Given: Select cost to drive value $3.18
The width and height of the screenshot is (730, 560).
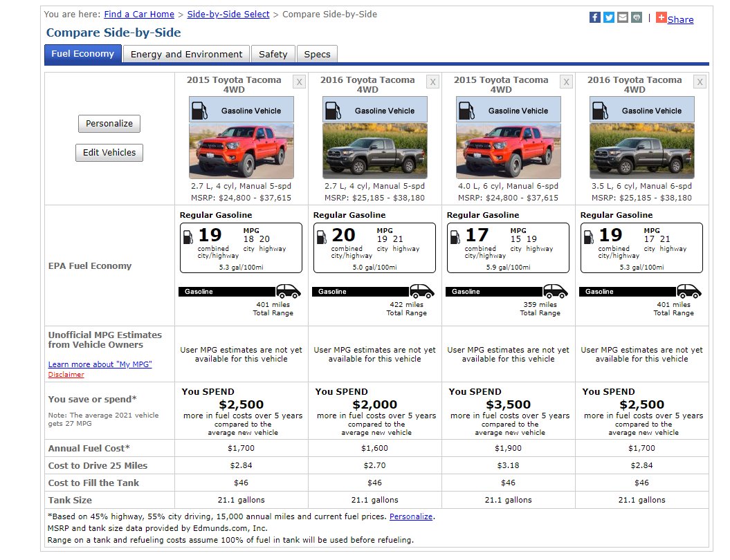Looking at the screenshot, I should click(x=508, y=465).
